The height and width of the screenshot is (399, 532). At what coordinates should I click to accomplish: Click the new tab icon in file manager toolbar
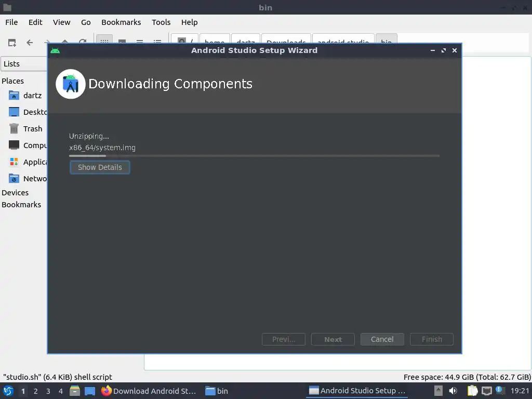pos(12,43)
